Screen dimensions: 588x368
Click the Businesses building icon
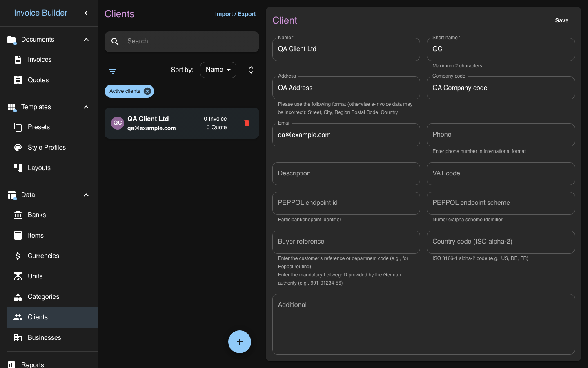click(18, 338)
